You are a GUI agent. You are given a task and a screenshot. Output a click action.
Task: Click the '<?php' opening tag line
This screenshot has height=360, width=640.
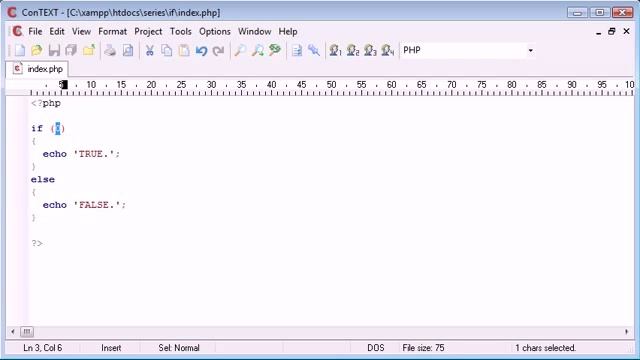[46, 103]
